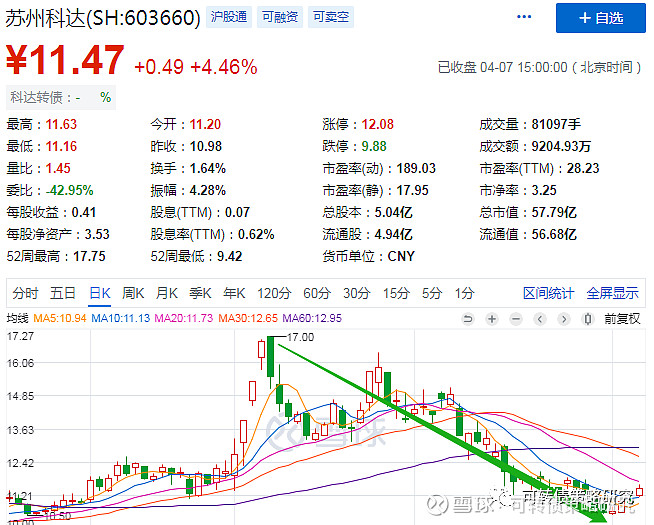
Task: Click the 市盈率(TTM) value 28.23
Action: click(x=583, y=168)
